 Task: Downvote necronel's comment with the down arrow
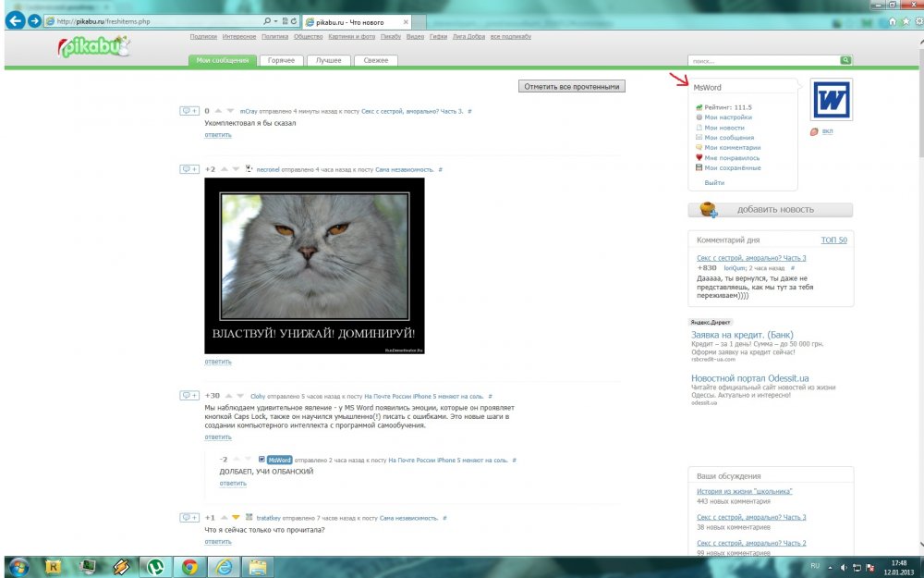click(x=237, y=169)
